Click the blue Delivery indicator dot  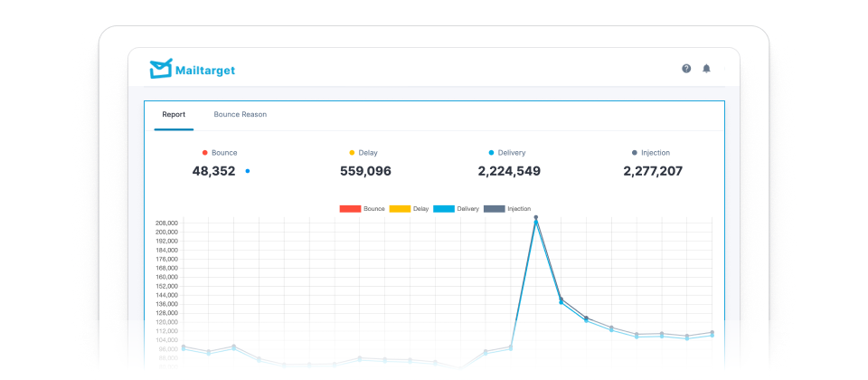point(491,153)
